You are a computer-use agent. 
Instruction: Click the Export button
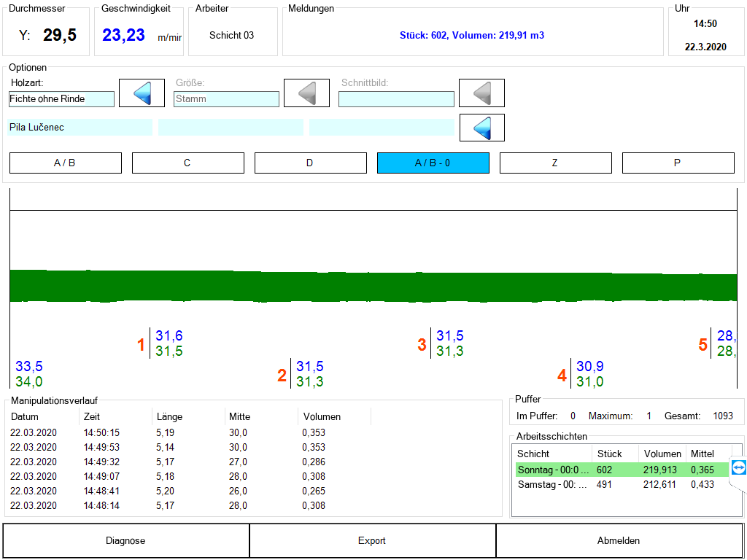(372, 540)
